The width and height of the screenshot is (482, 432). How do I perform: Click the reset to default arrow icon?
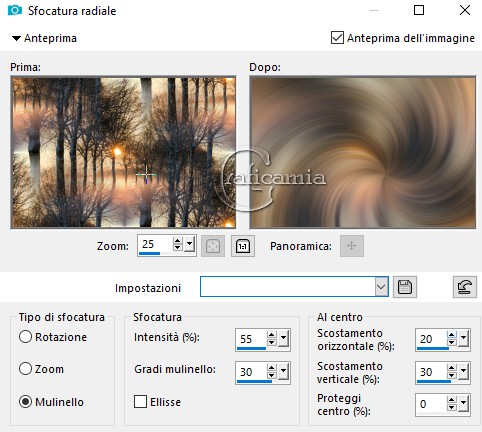tap(465, 287)
